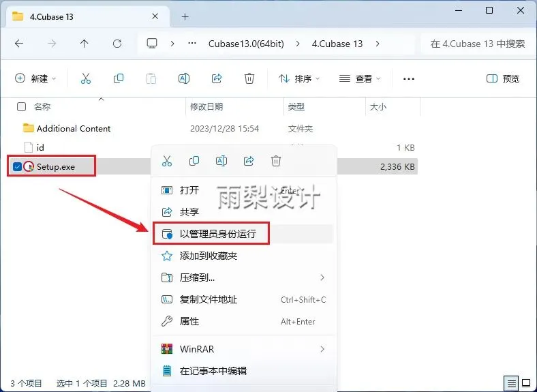Image resolution: width=537 pixels, height=392 pixels.
Task: Delete via context menu trash icon
Action: (276, 161)
